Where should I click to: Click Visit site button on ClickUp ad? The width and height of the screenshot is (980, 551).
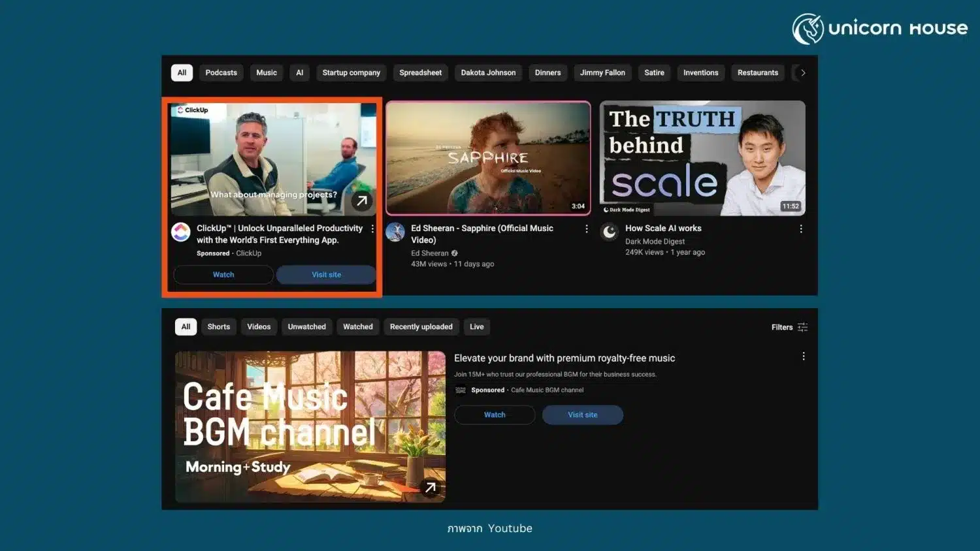coord(327,275)
